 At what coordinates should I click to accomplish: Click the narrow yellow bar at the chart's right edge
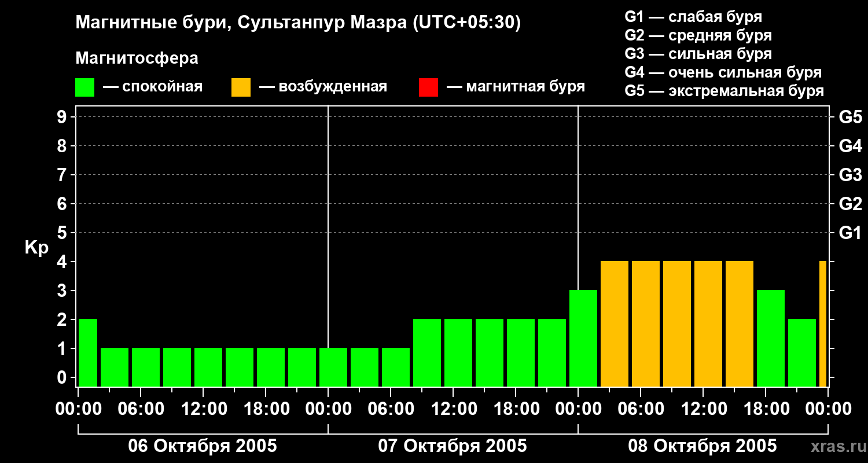click(823, 324)
